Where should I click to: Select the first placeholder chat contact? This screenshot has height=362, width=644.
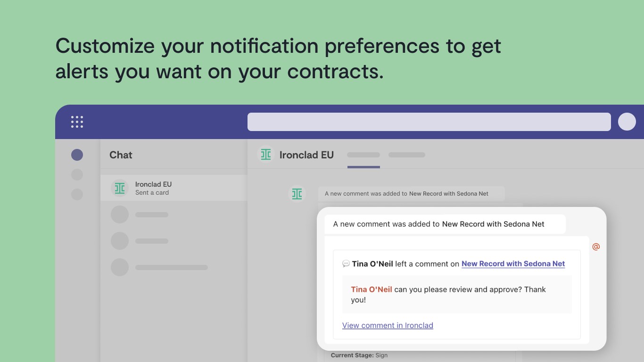(174, 214)
